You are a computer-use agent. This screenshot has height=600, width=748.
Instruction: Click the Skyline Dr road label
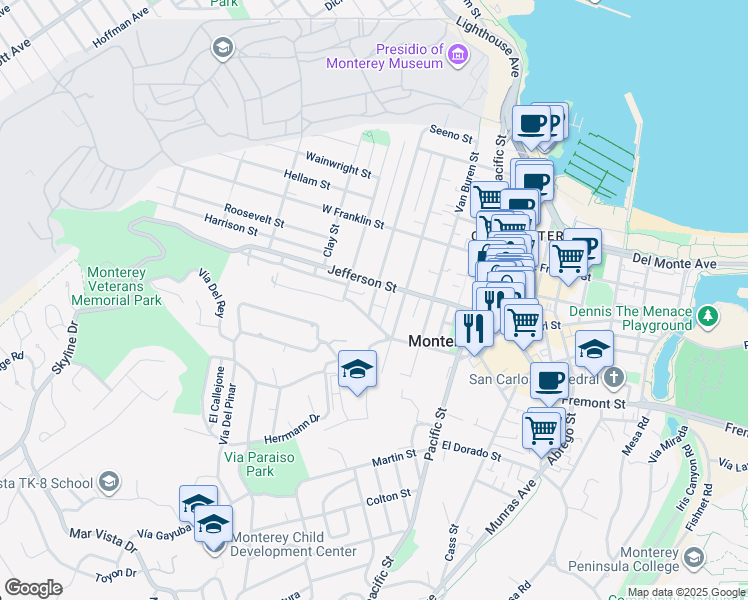click(64, 348)
